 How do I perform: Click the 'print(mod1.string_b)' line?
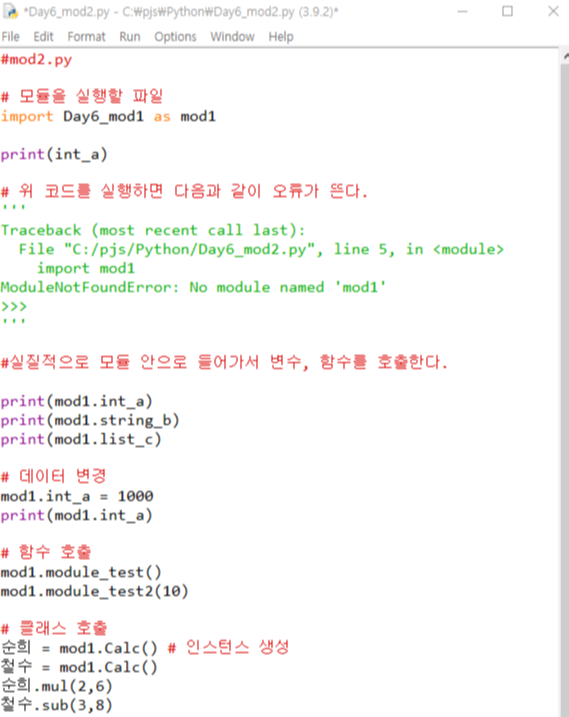pos(90,420)
